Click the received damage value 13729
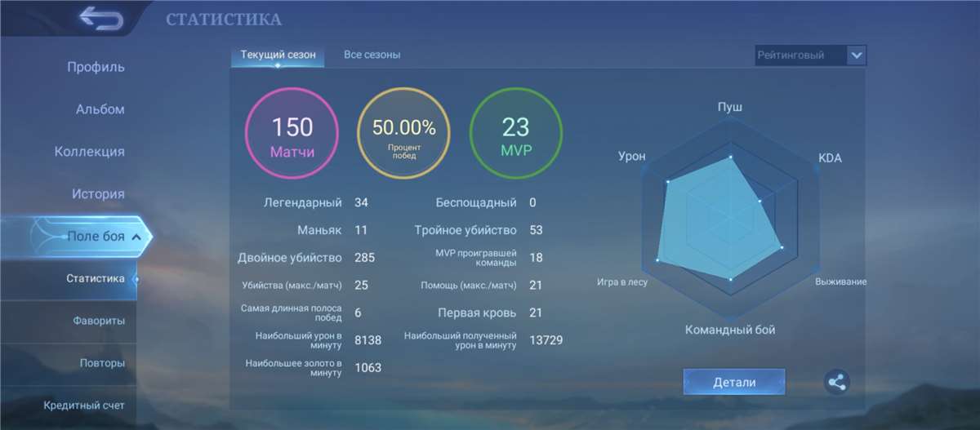The width and height of the screenshot is (980, 430). (x=546, y=340)
